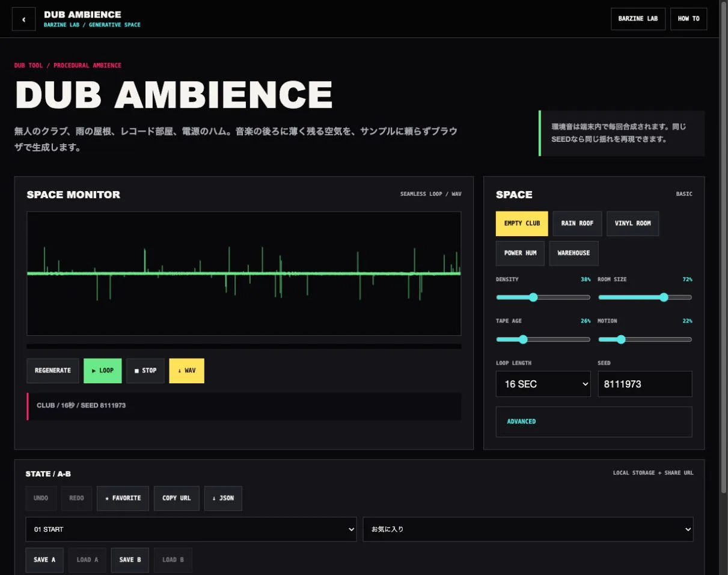The height and width of the screenshot is (575, 728).
Task: Select the POWER HUM space preset
Action: 520,253
